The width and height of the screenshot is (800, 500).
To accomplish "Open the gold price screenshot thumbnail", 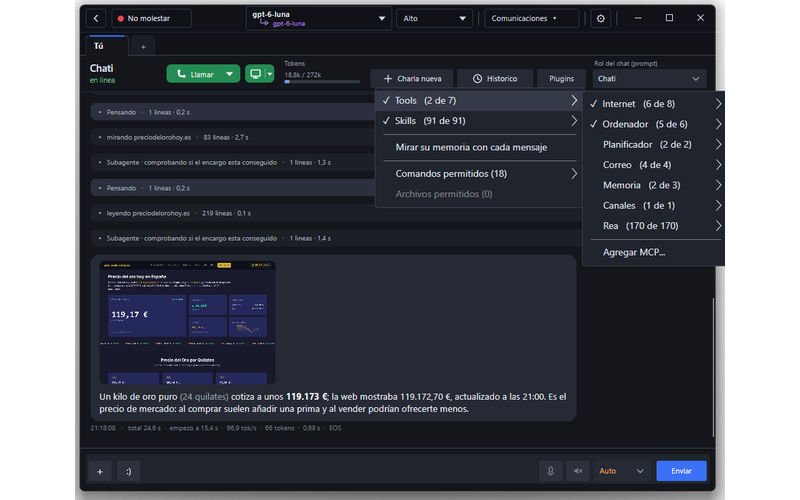I will click(x=187, y=322).
